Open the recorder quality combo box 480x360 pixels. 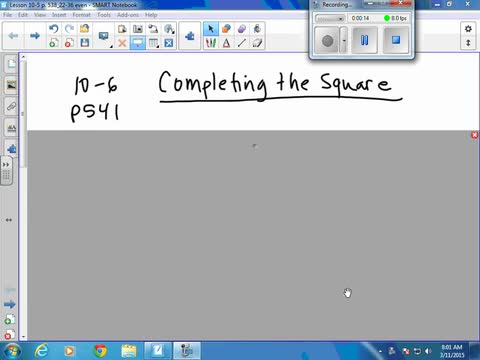point(330,18)
